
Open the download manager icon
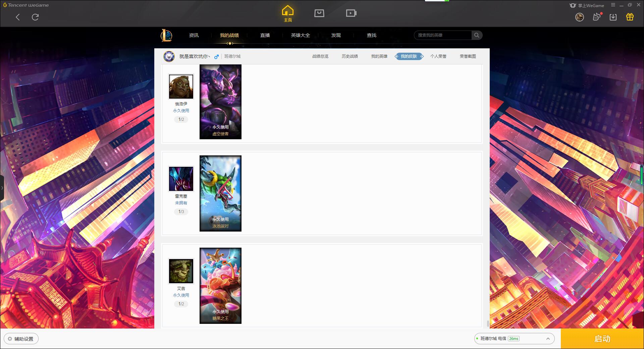pos(613,17)
